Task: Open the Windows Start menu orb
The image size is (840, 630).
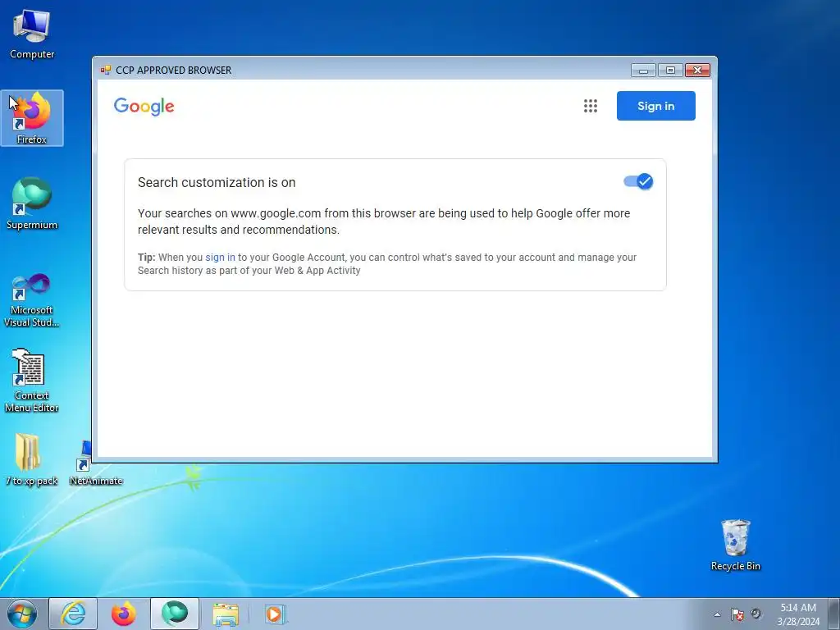Action: (22, 614)
